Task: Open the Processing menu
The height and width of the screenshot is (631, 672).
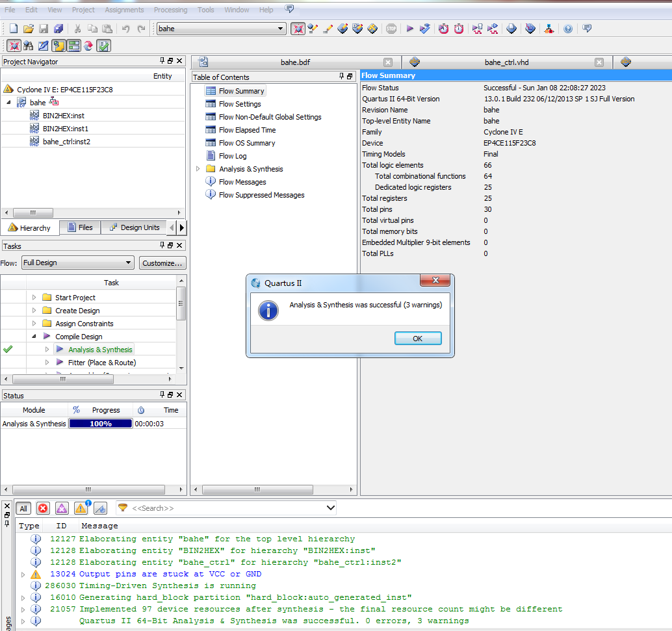Action: [x=170, y=10]
